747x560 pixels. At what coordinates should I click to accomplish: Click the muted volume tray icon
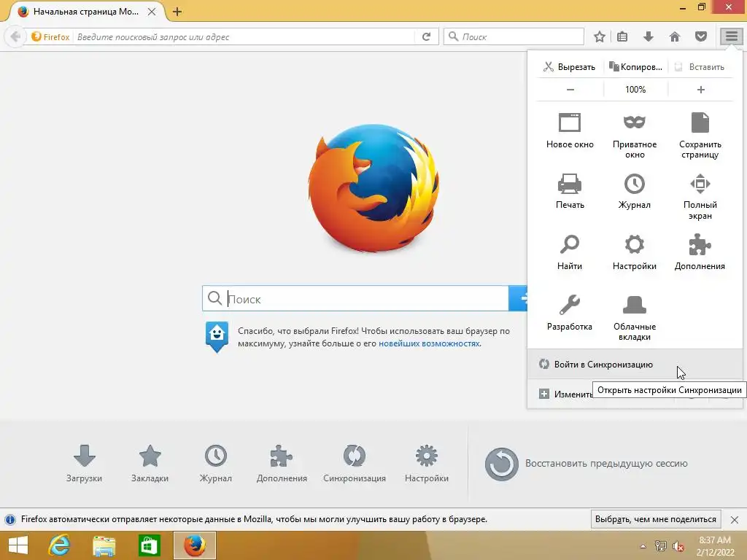point(678,546)
